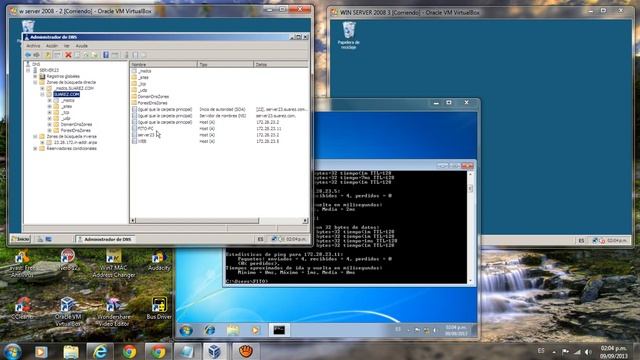Image resolution: width=640 pixels, height=360 pixels.
Task: Click the blue help icon in DNS toolbar
Action: coord(106,55)
